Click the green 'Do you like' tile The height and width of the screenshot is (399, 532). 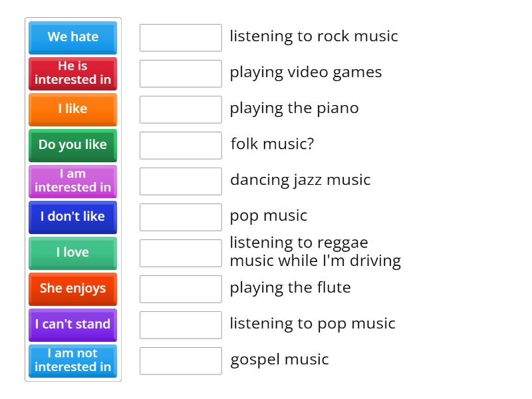point(72,145)
